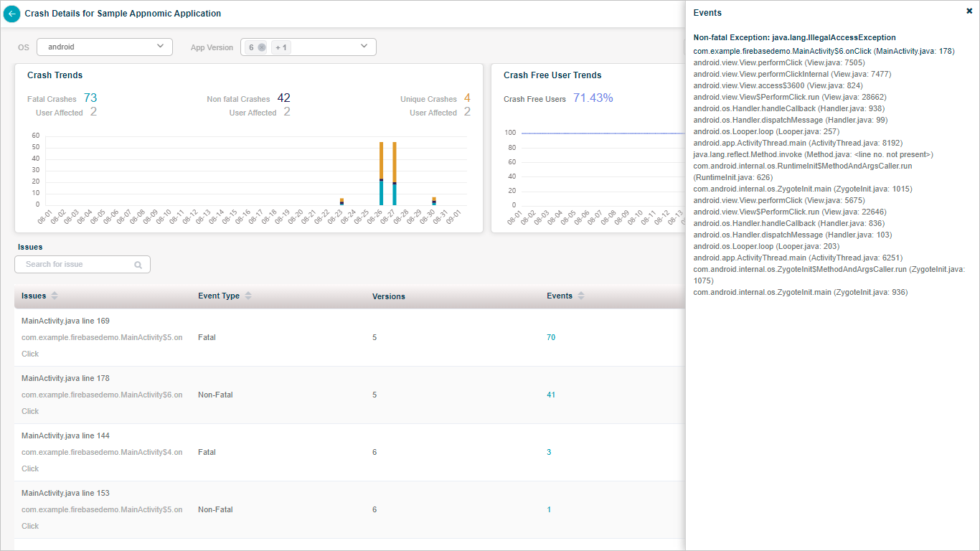
Task: Click the Looper.java: 257 stack line
Action: point(766,131)
